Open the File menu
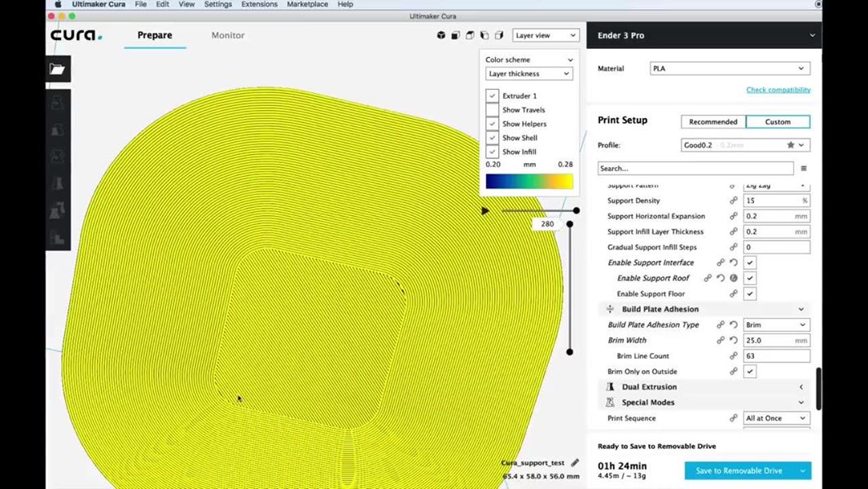 (141, 4)
